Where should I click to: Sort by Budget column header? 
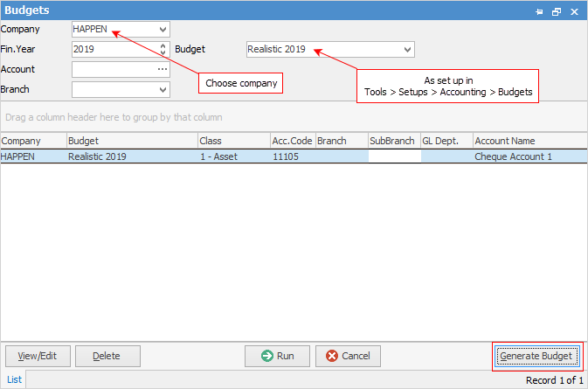click(132, 141)
